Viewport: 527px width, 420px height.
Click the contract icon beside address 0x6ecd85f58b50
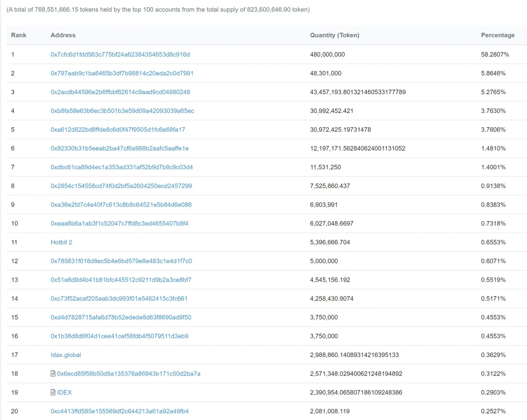point(53,374)
